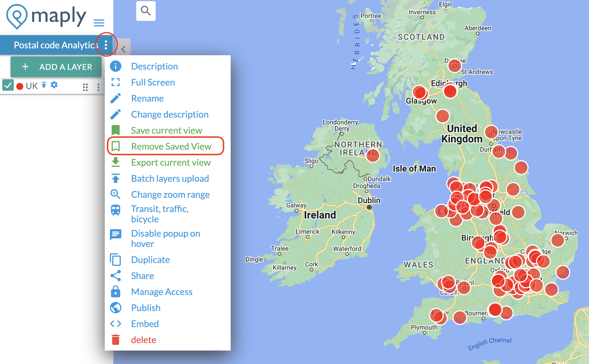
Task: Toggle the UK layer visibility checkbox
Action: click(x=8, y=85)
